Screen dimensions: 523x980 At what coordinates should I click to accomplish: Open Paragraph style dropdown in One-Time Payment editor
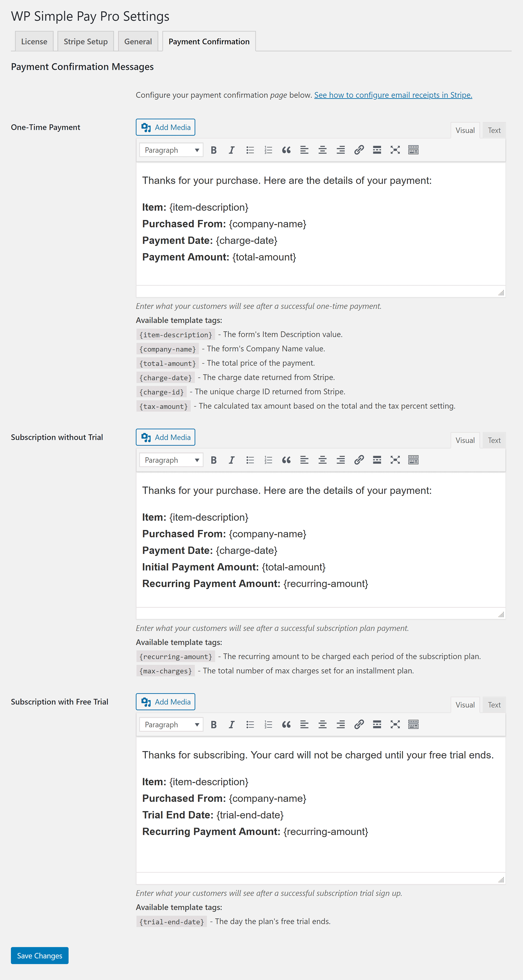(x=170, y=150)
